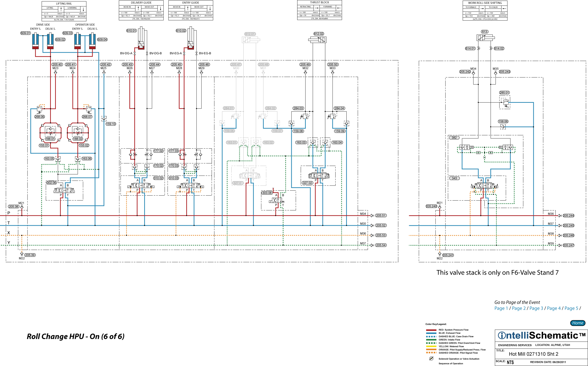This screenshot has height=366, width=588.
Task: Click the IntelliSchematic logo
Action: [x=541, y=336]
